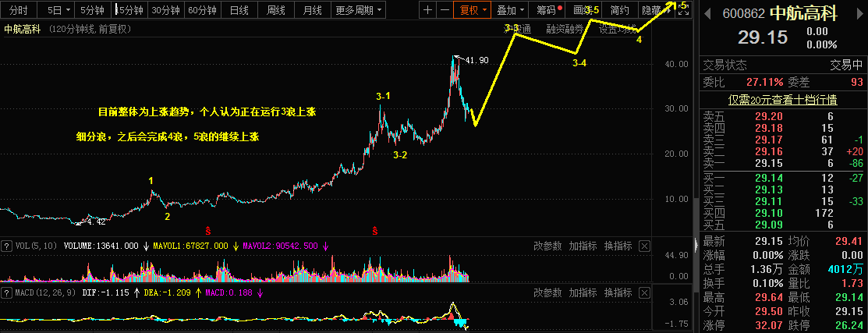The image size is (868, 333).
Task: Switch to 简约 simple mode
Action: 619,9
